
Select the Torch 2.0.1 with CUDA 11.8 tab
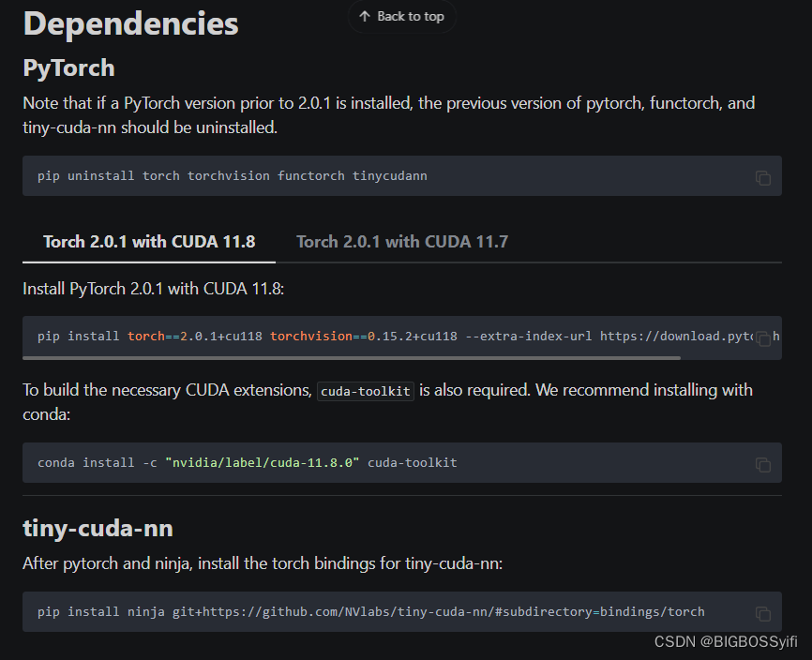(149, 242)
